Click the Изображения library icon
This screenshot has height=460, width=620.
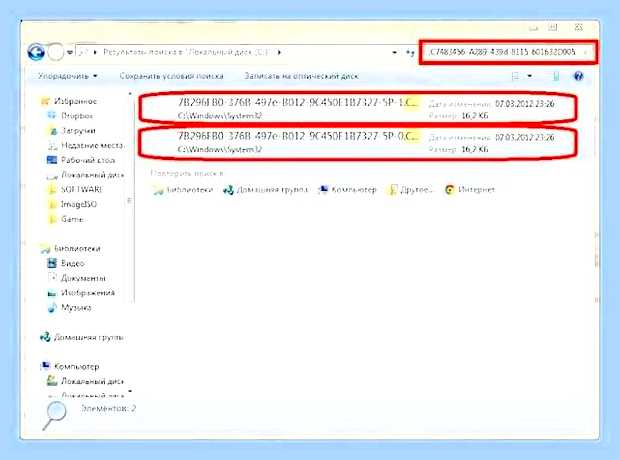click(x=52, y=293)
